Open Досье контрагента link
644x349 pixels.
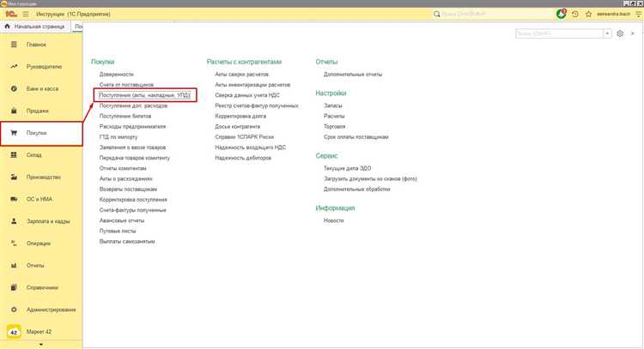pos(237,126)
